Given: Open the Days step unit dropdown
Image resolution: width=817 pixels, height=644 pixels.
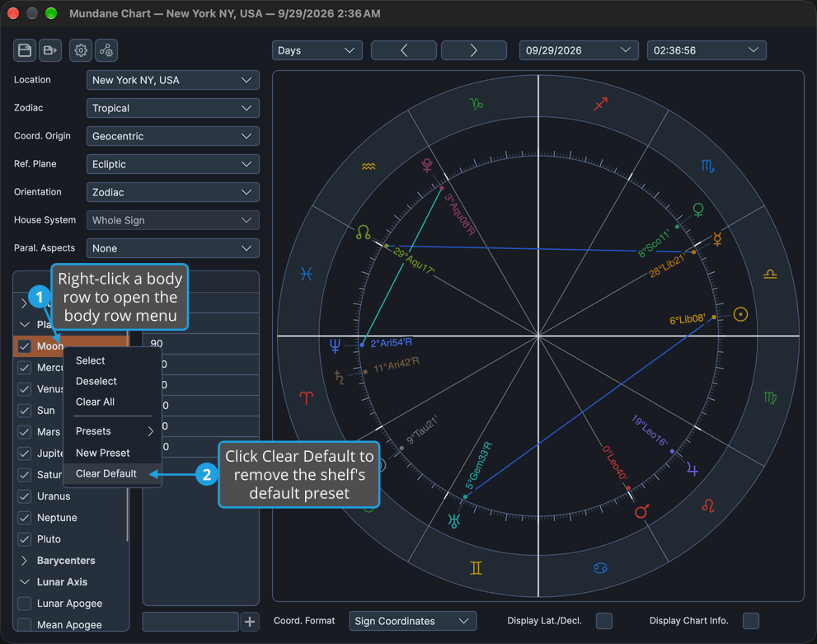Looking at the screenshot, I should coord(317,50).
